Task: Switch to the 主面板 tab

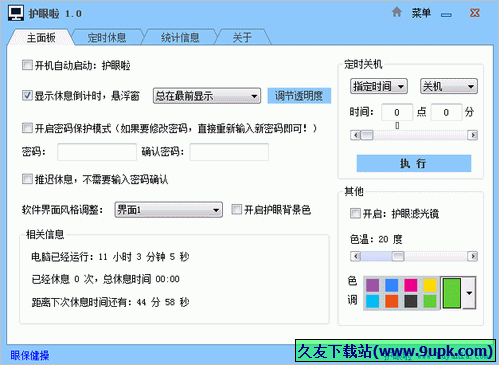Action: coord(41,37)
